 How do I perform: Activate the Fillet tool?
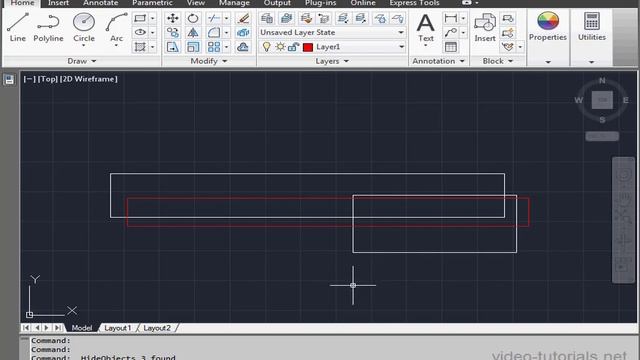point(213,33)
